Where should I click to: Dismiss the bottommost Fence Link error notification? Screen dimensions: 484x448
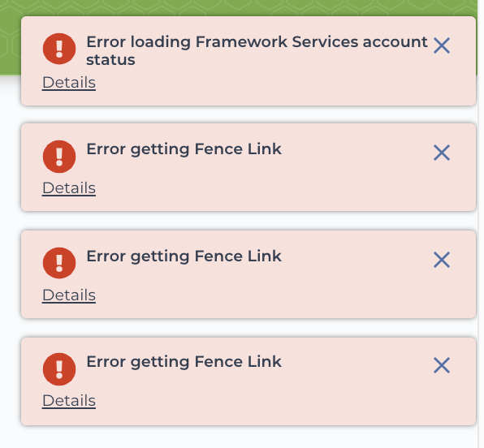(x=442, y=365)
